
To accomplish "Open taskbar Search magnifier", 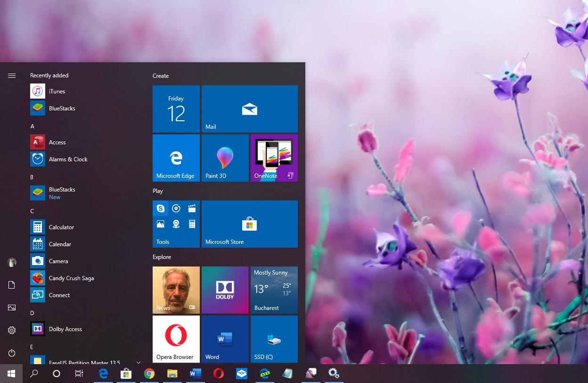I will [34, 374].
